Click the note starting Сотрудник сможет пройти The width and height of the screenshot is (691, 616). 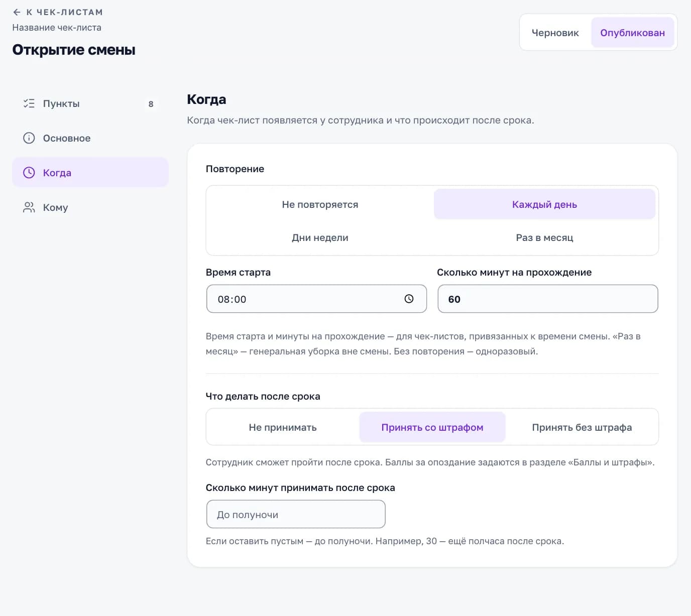pos(430,462)
